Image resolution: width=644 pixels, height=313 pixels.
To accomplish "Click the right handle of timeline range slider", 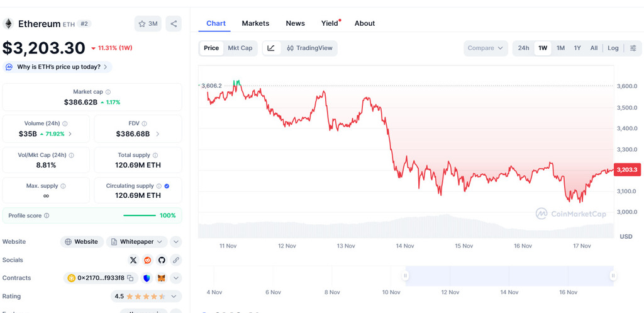I will (x=611, y=275).
